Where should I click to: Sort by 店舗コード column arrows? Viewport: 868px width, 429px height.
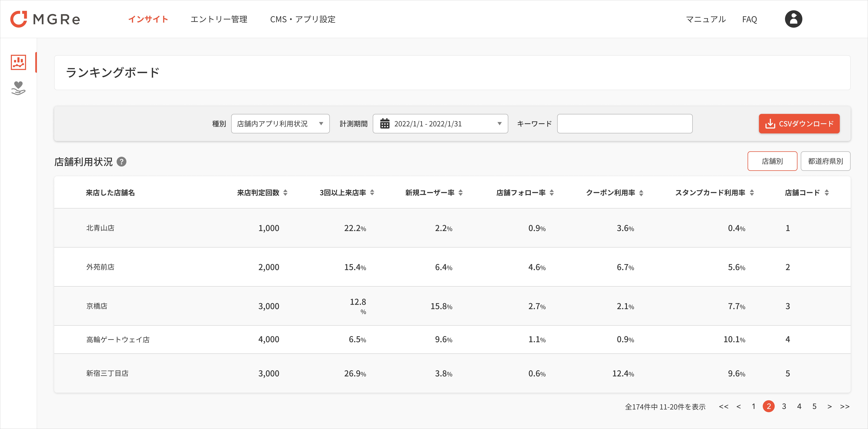pyautogui.click(x=826, y=193)
